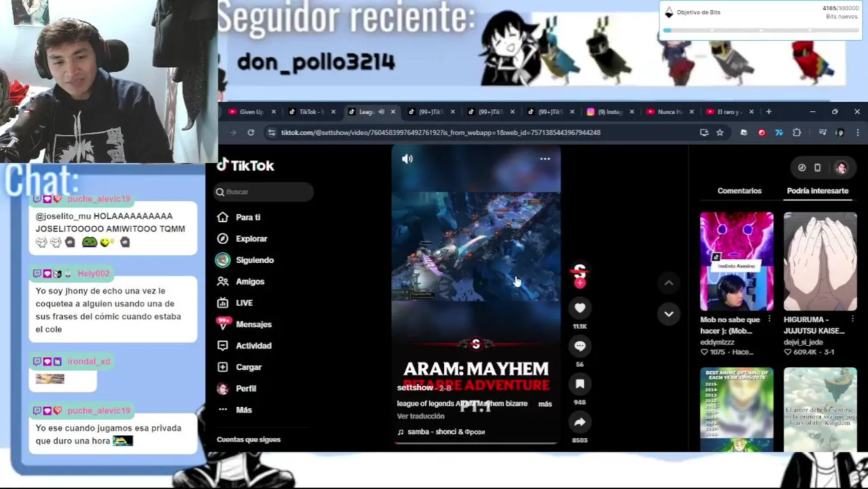Open options for Mob no sabe video
Screen dimensions: 868x489
pos(769,319)
